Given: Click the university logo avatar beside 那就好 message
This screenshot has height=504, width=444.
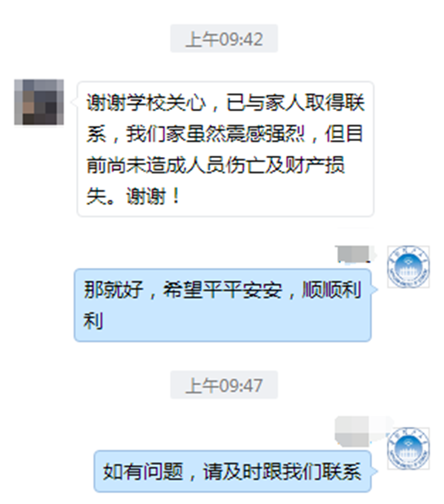Looking at the screenshot, I should [408, 267].
